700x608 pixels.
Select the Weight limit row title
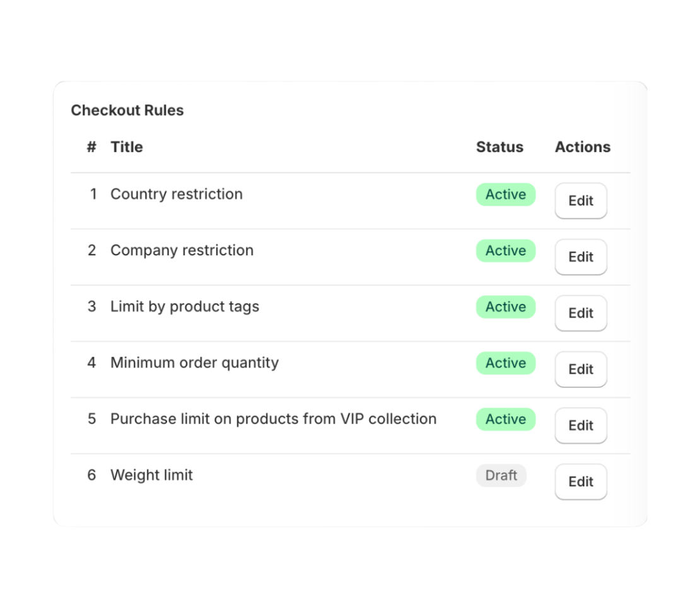tap(151, 475)
